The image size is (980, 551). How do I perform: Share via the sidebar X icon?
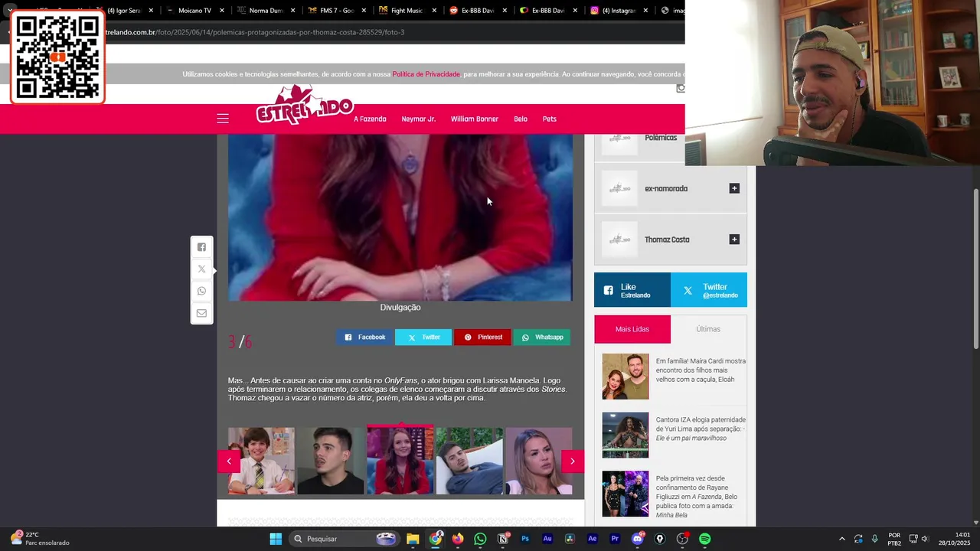tap(201, 269)
